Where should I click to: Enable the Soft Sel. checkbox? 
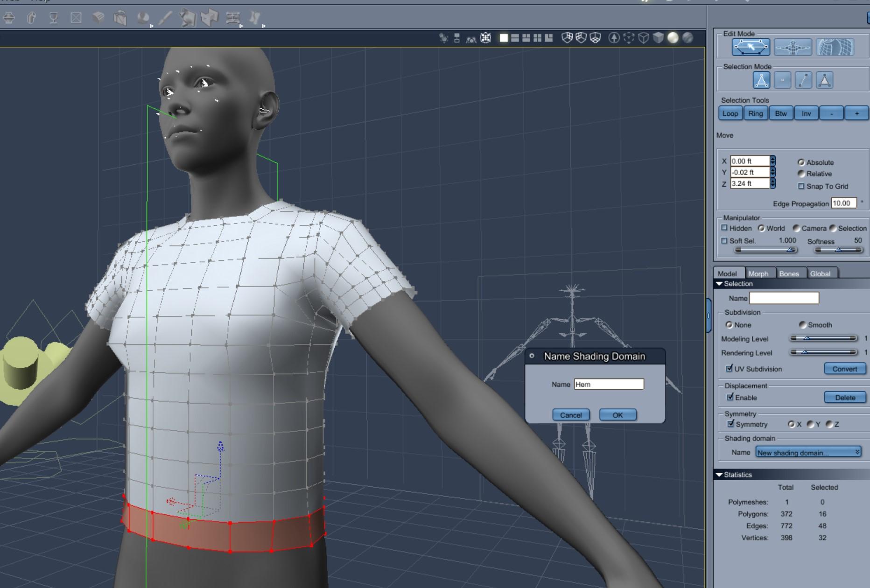724,241
